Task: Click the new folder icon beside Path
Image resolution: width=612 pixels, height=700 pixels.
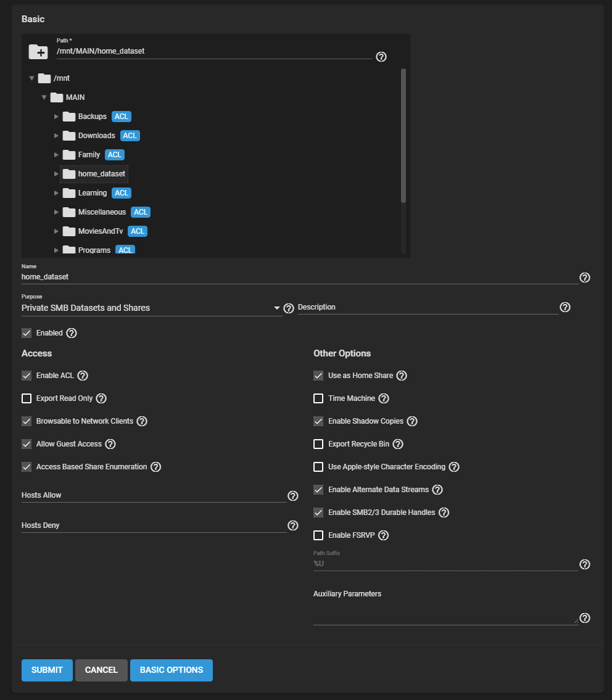Action: pos(38,52)
